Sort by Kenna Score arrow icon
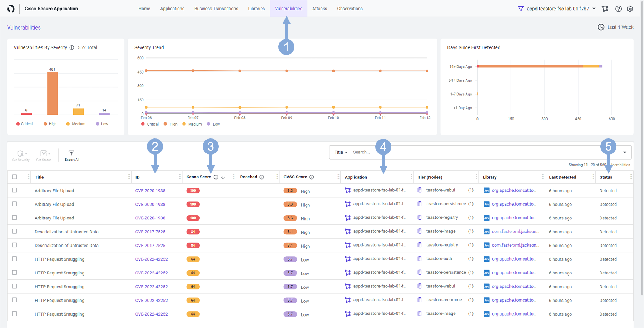 [223, 177]
